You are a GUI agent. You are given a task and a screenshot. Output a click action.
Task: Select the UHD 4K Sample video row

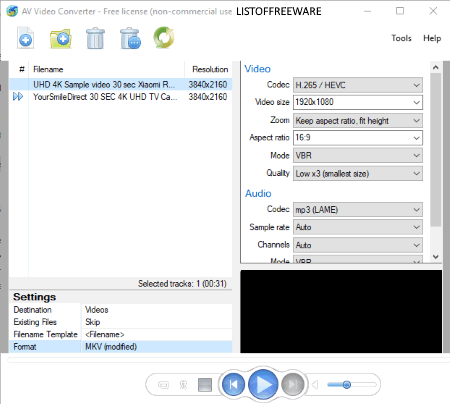pos(120,84)
